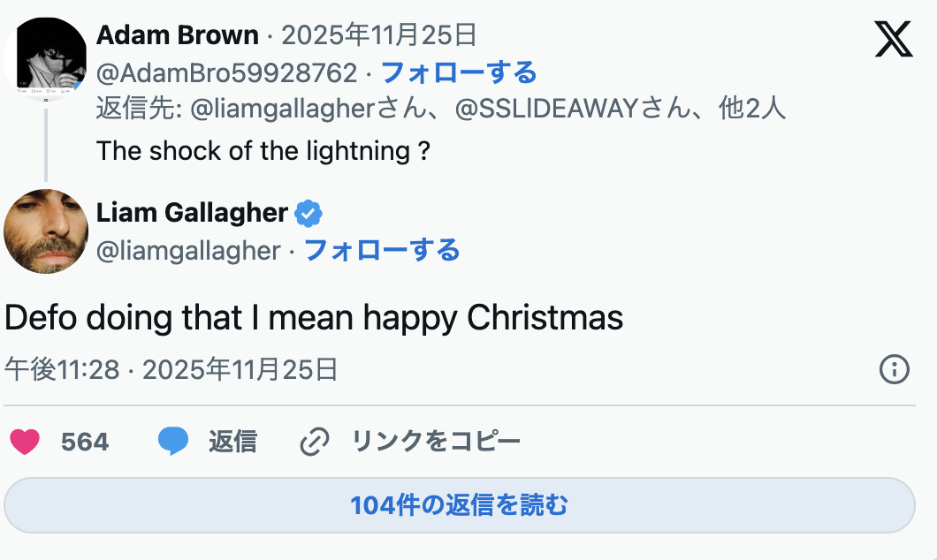Click the @AdamBro59928762 handle
Screen dimensions: 937x560
pyautogui.click(x=226, y=72)
